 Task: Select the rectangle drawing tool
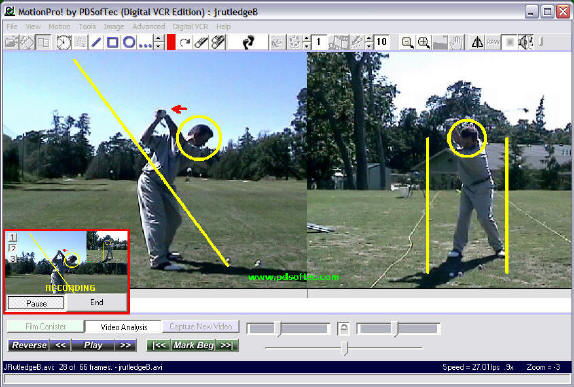point(112,42)
